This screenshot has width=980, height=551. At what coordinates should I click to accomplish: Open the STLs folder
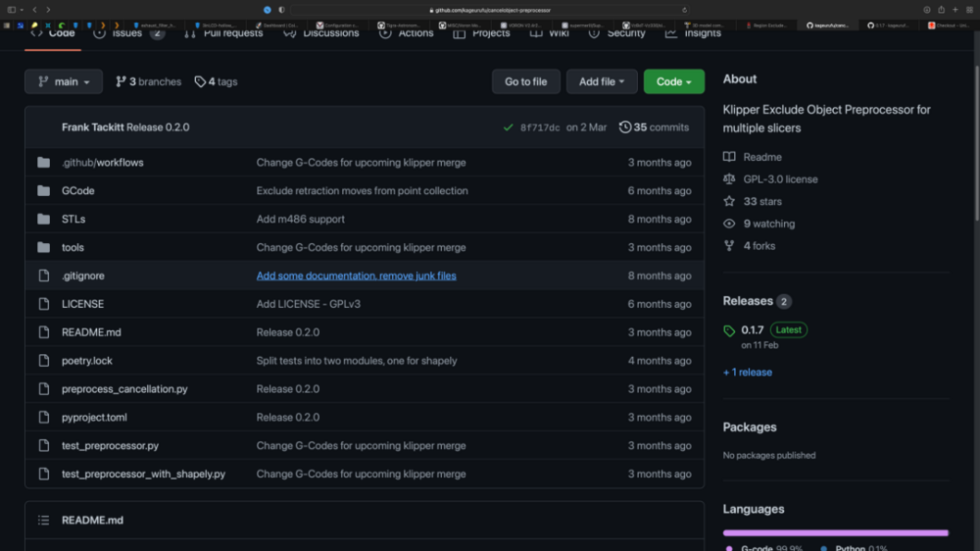[x=73, y=219]
